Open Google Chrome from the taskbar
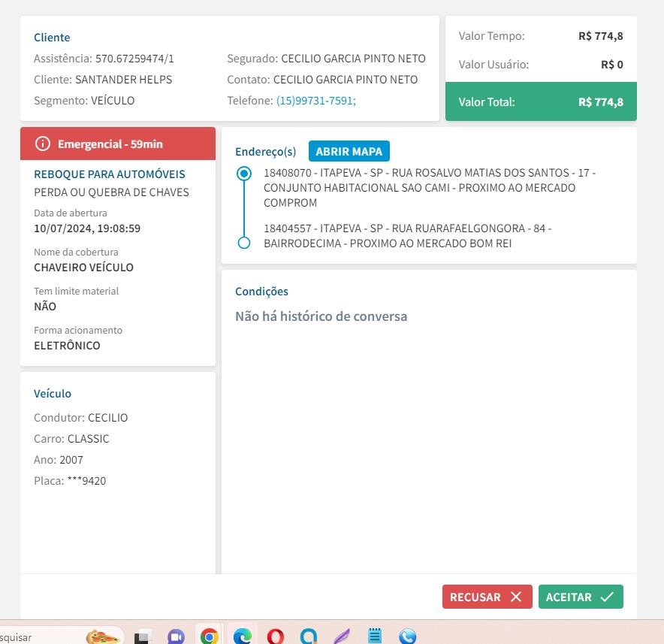 (x=210, y=636)
